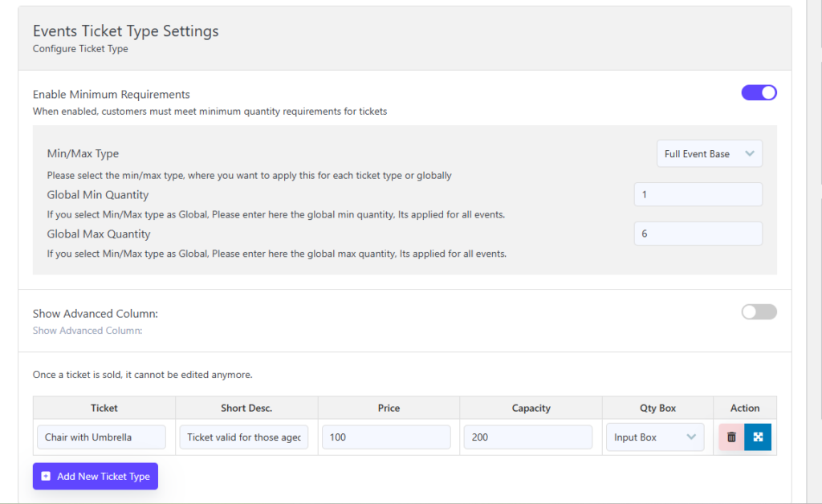Open the Full Event Base dropdown

[x=710, y=153]
